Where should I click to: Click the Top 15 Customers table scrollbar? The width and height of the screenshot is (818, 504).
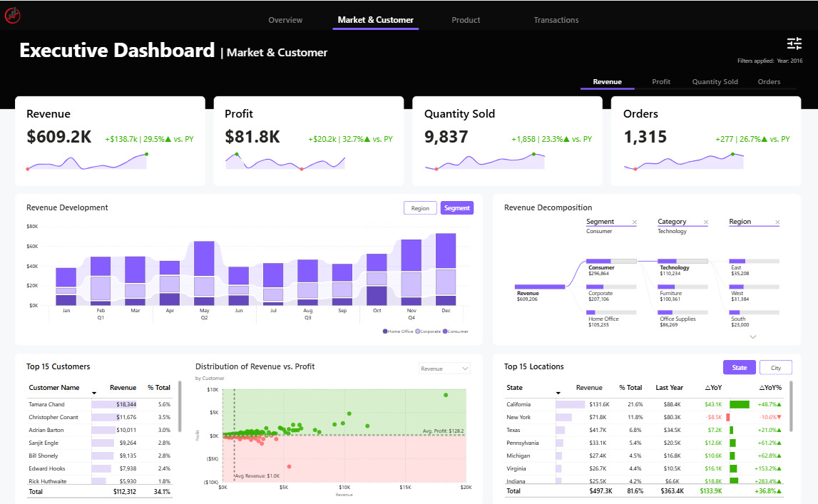pyautogui.click(x=180, y=406)
